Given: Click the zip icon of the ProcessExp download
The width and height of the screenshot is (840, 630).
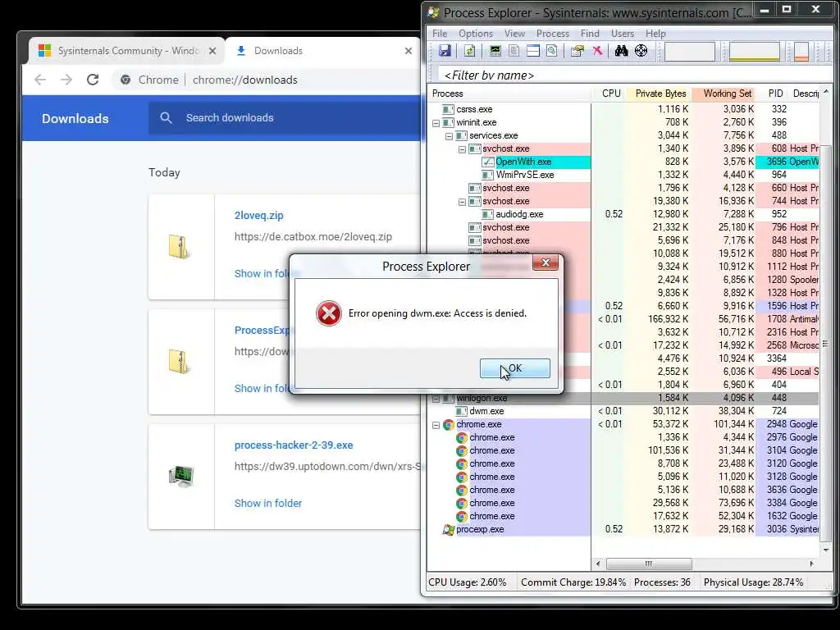Looking at the screenshot, I should coord(179,362).
